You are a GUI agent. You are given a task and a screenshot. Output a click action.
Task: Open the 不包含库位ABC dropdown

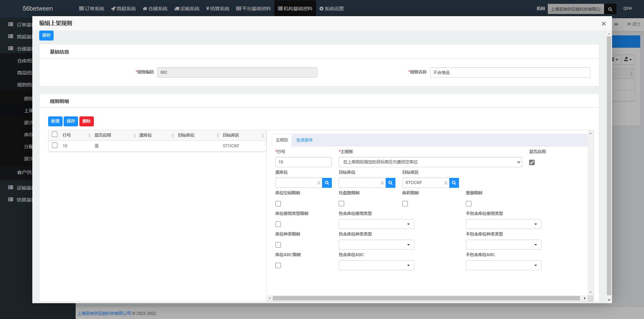tap(504, 265)
